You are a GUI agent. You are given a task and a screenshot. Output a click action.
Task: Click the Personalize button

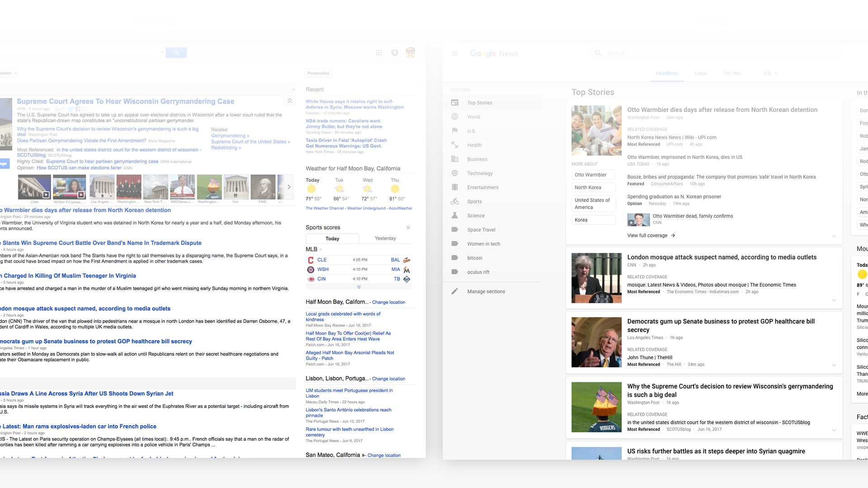(x=318, y=73)
